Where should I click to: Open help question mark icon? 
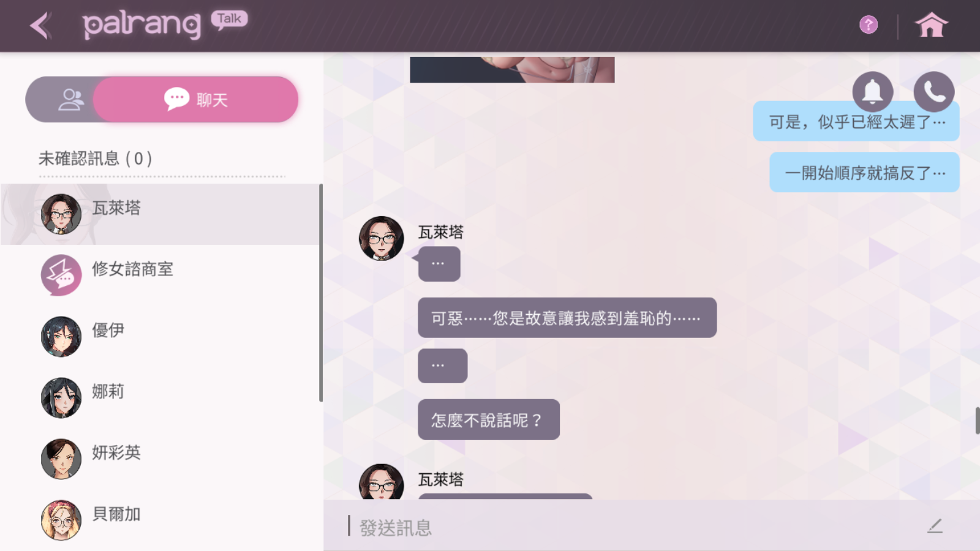click(x=869, y=25)
